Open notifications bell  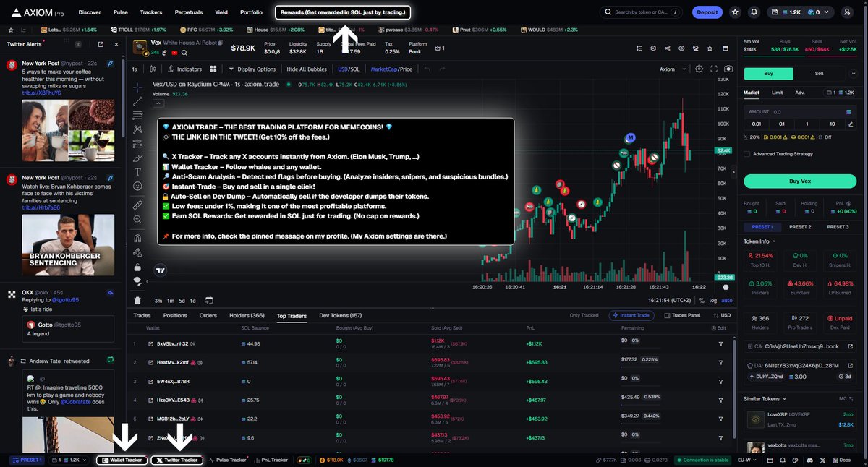pyautogui.click(x=754, y=12)
